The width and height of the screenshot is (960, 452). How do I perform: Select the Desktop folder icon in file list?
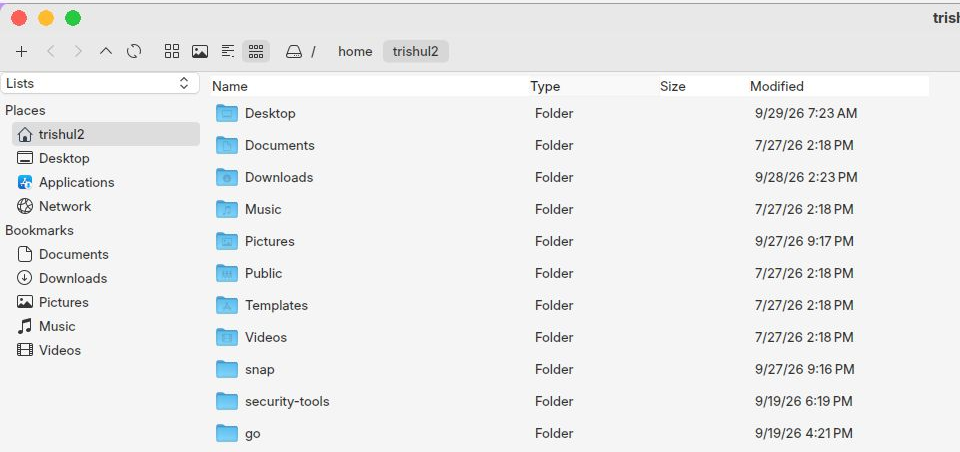pos(227,113)
